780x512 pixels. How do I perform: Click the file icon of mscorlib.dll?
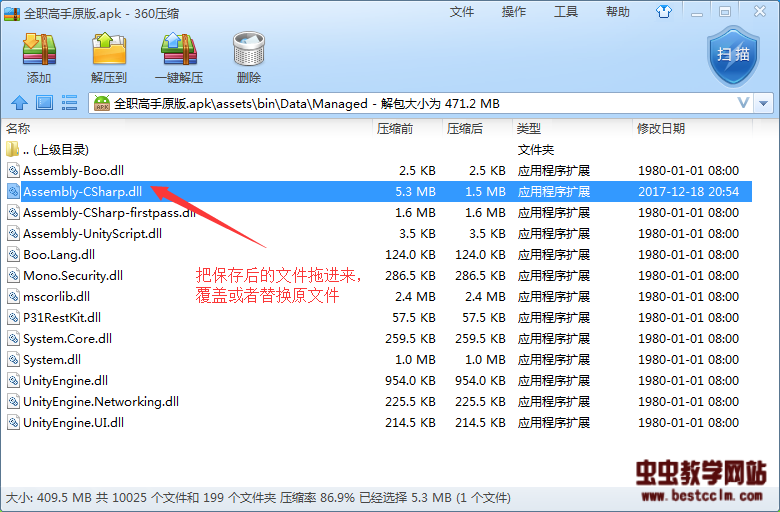tap(13, 297)
